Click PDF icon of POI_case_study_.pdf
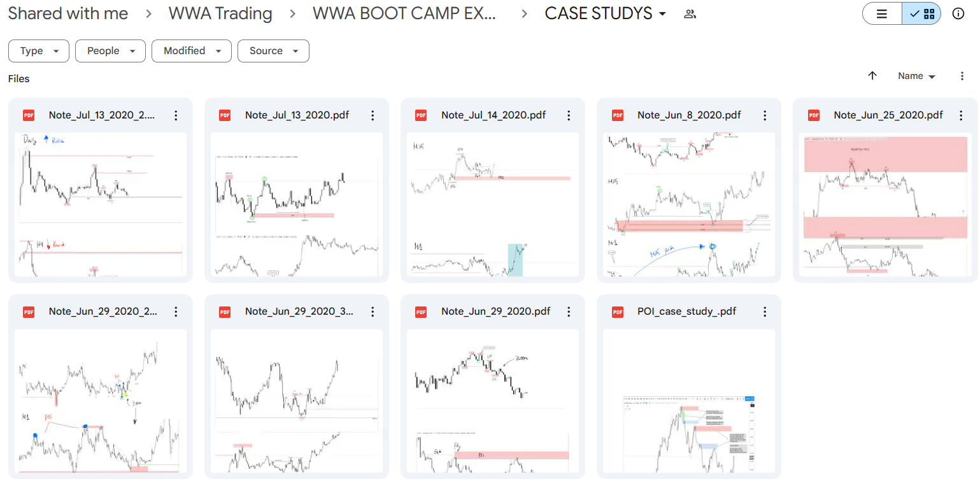The width and height of the screenshot is (980, 481). [x=617, y=312]
